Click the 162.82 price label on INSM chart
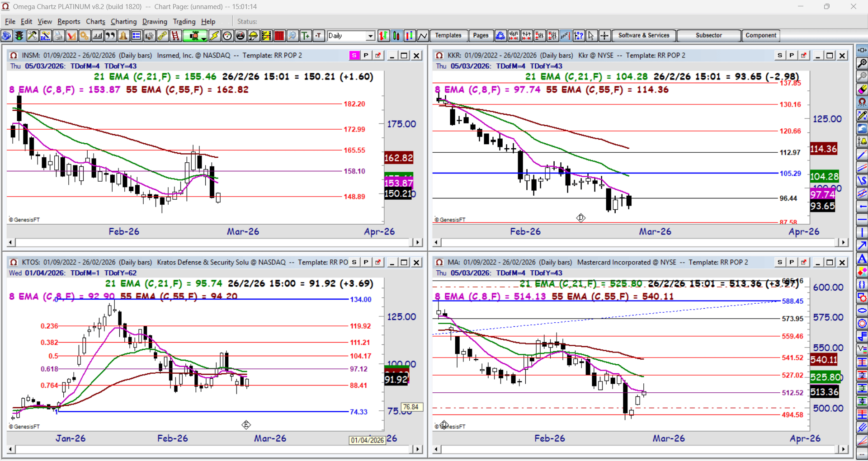 [x=398, y=158]
